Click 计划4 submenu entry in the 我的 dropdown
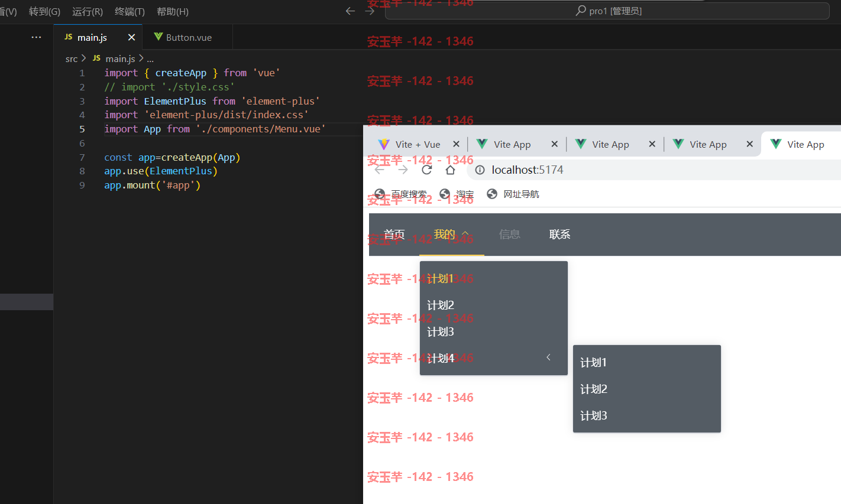This screenshot has height=504, width=841. tap(494, 358)
